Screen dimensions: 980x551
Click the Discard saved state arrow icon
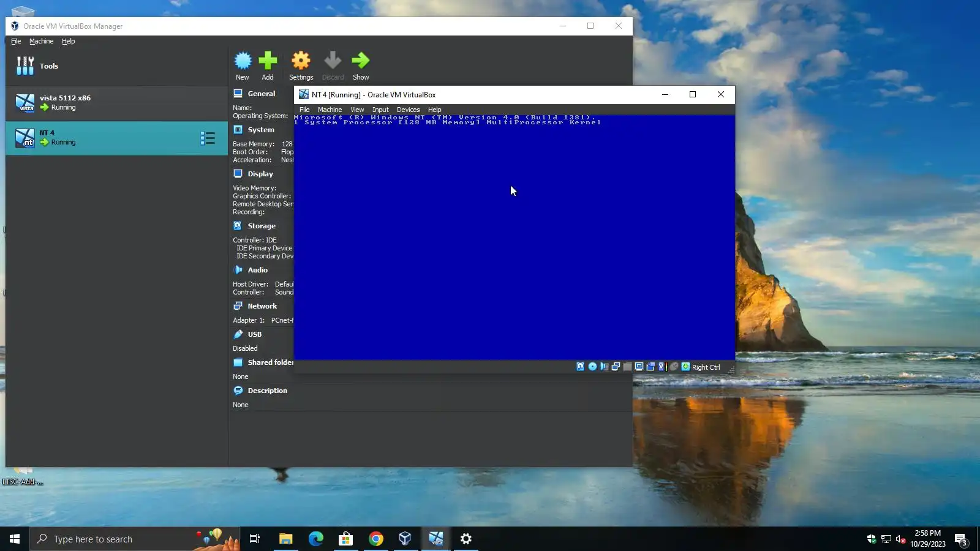point(333,61)
